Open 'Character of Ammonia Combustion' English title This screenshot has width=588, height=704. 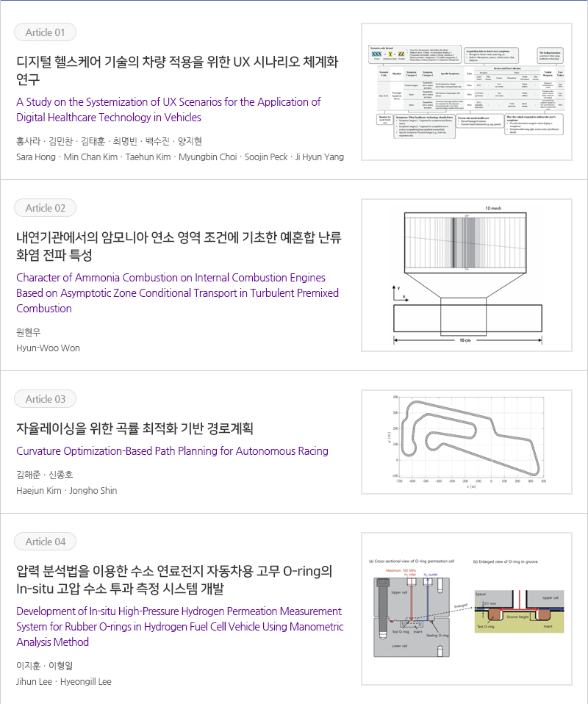(x=177, y=292)
